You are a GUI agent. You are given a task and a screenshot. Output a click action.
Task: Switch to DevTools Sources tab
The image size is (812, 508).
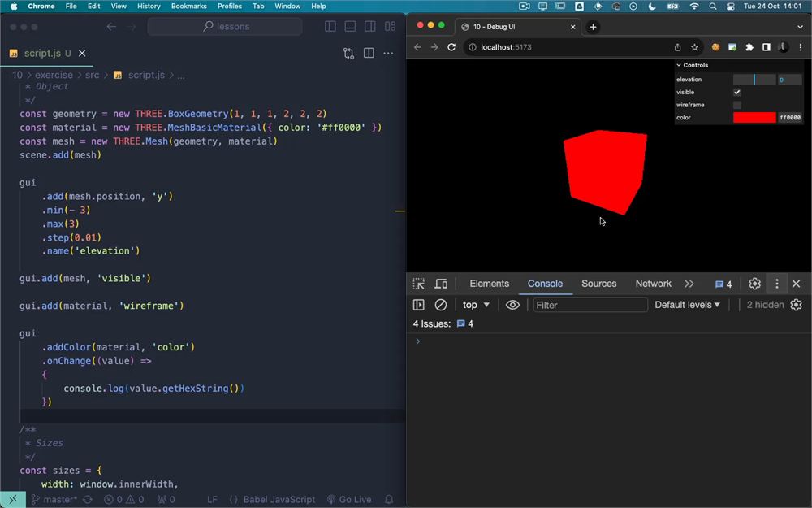pos(598,284)
